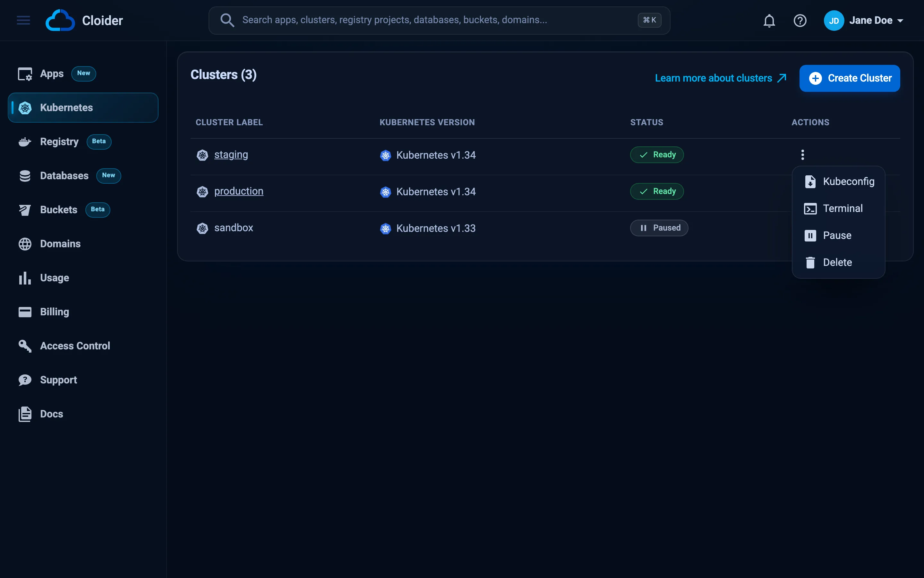Click the JD user avatar
This screenshot has width=924, height=578.
(x=834, y=21)
